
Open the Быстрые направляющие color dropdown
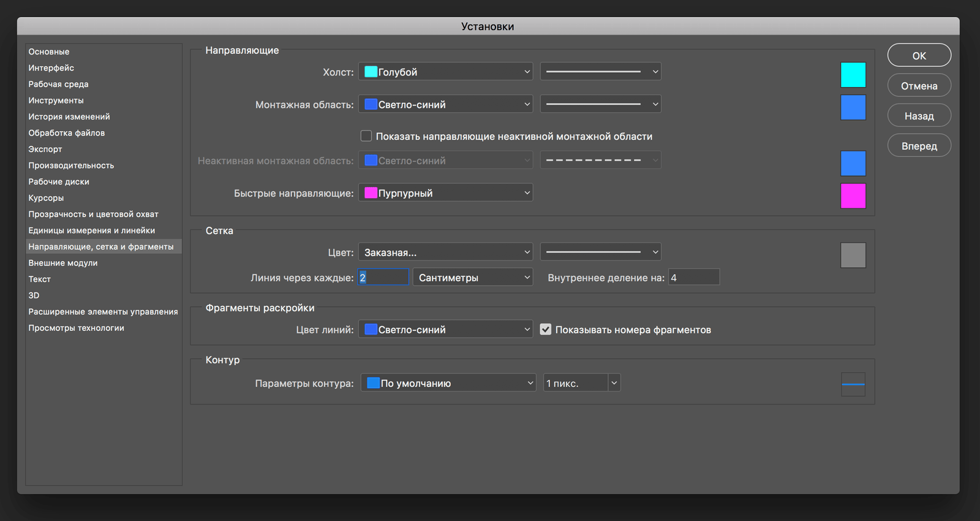(x=445, y=193)
